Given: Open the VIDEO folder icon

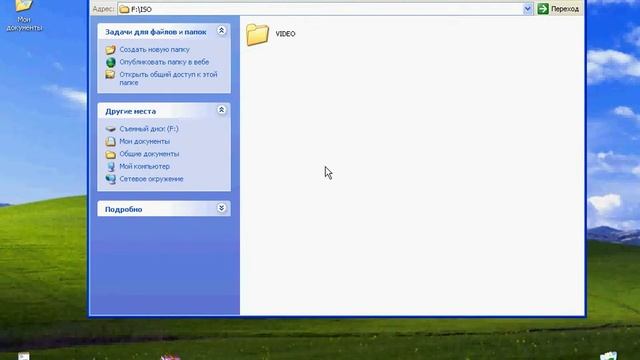Looking at the screenshot, I should pyautogui.click(x=257, y=34).
